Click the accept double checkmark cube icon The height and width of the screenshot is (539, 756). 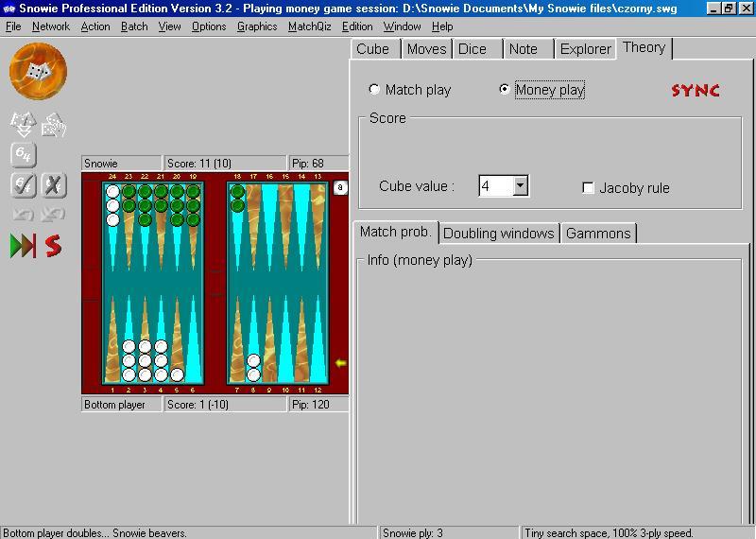coord(23,184)
